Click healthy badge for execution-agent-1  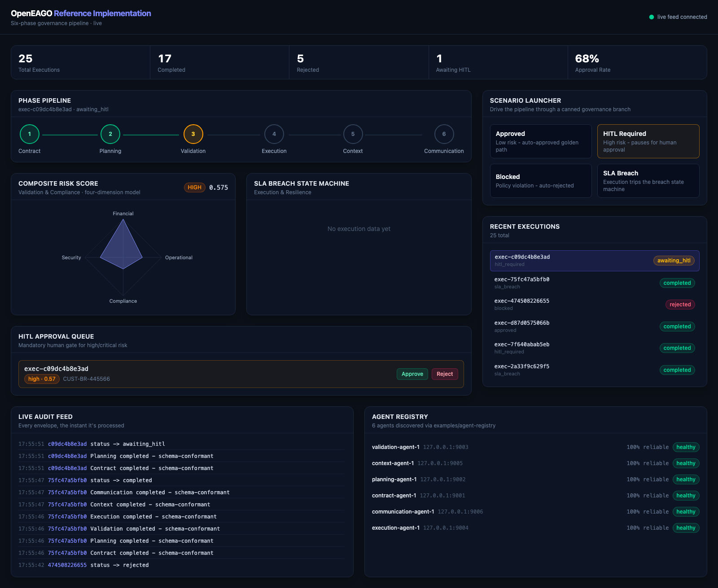[x=686, y=528]
